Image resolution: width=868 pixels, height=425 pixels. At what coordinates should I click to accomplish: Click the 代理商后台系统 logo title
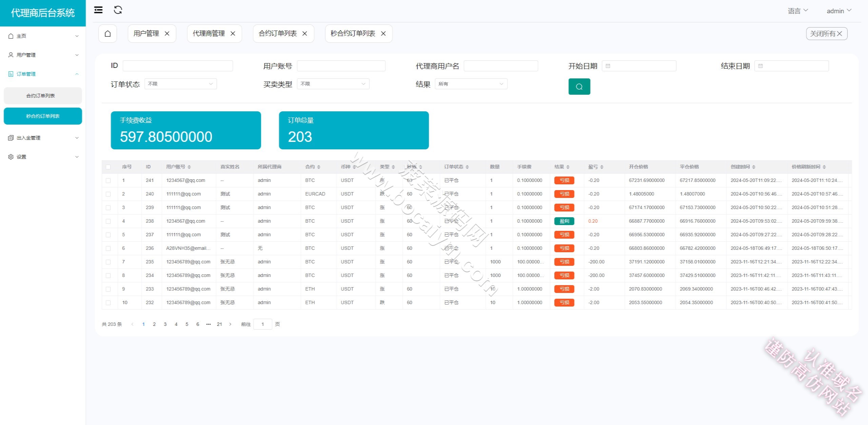click(43, 13)
